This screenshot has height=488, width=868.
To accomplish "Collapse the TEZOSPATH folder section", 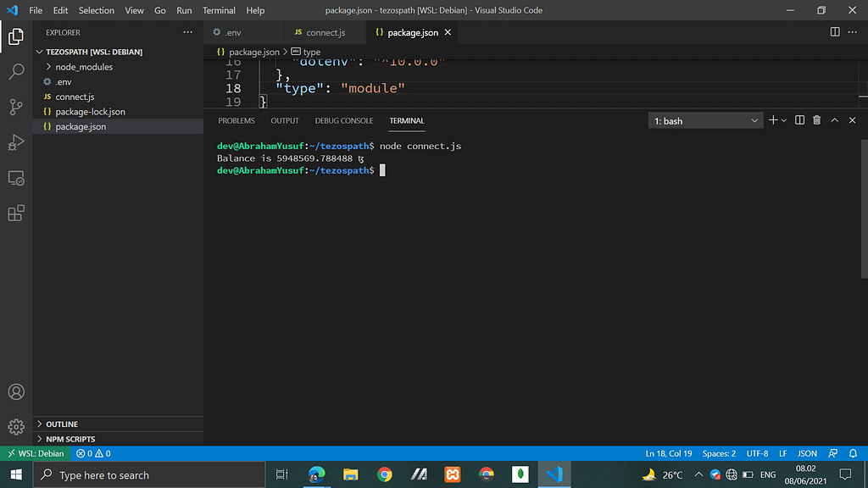I will coord(118,52).
